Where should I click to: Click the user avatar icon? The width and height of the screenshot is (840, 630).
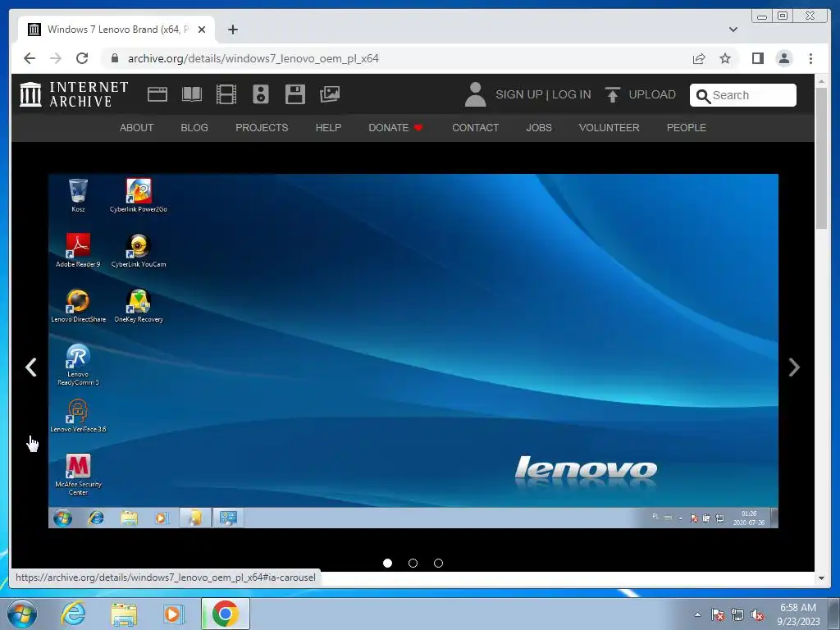[475, 94]
